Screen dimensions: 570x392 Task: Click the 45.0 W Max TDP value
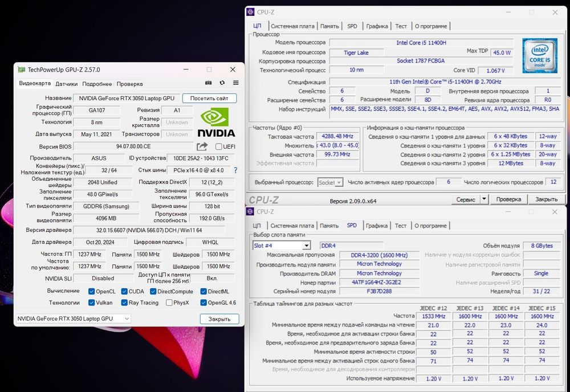pos(502,52)
